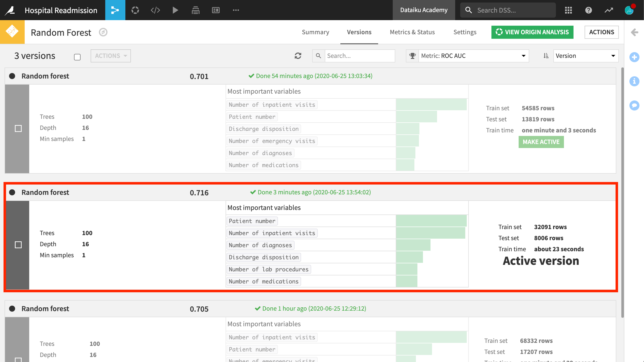Select the 0.705 version checkbox
This screenshot has width=644, height=362.
click(18, 359)
